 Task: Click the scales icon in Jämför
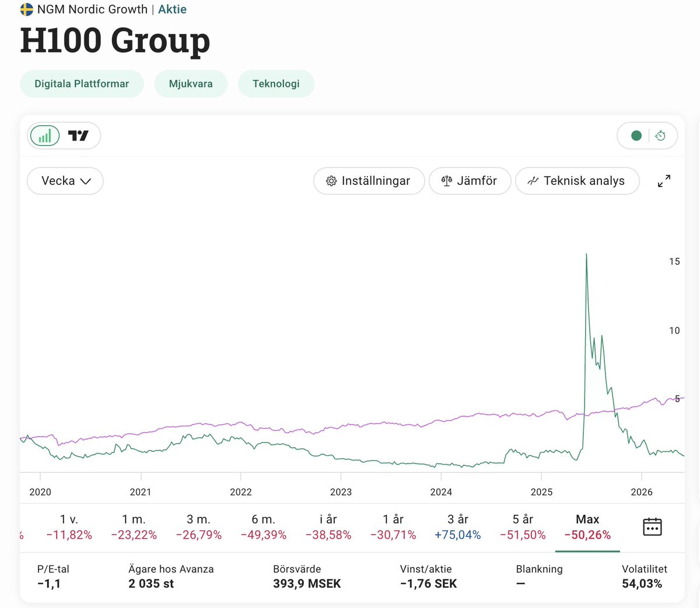coord(447,181)
